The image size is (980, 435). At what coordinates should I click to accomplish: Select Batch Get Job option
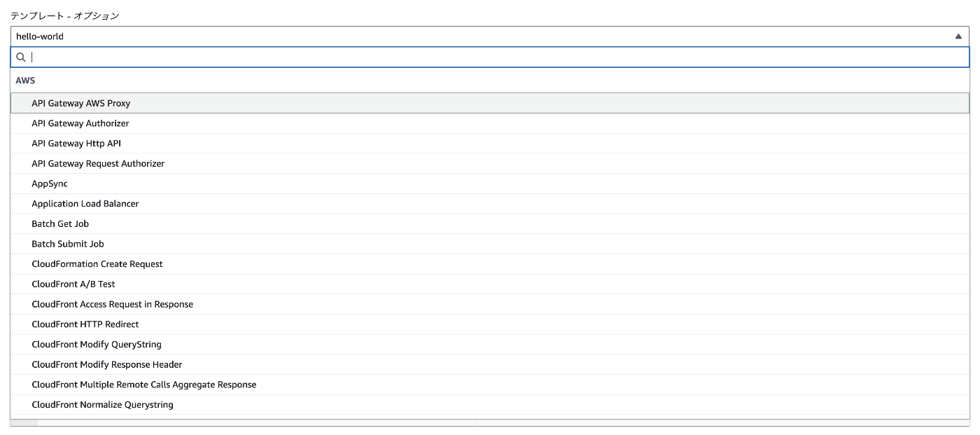(490, 224)
